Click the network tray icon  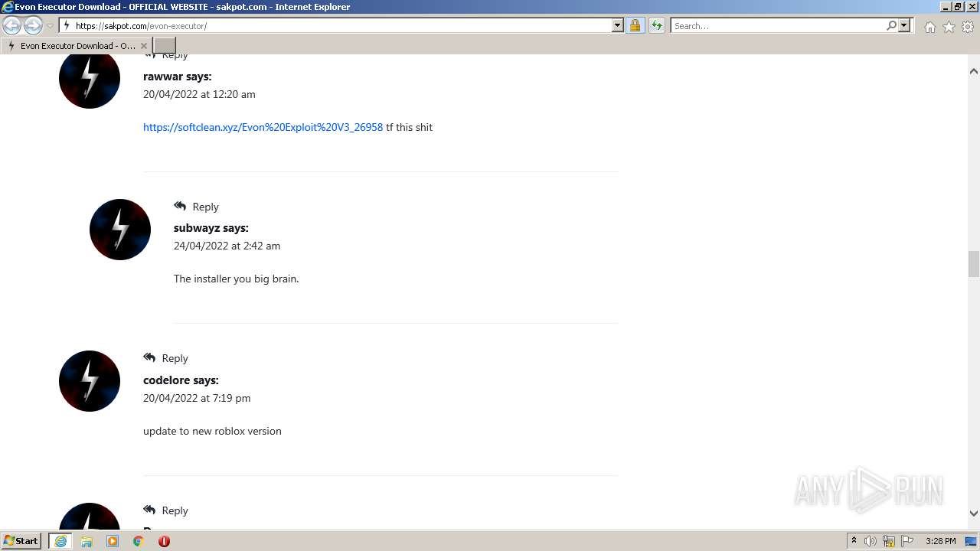tap(889, 541)
